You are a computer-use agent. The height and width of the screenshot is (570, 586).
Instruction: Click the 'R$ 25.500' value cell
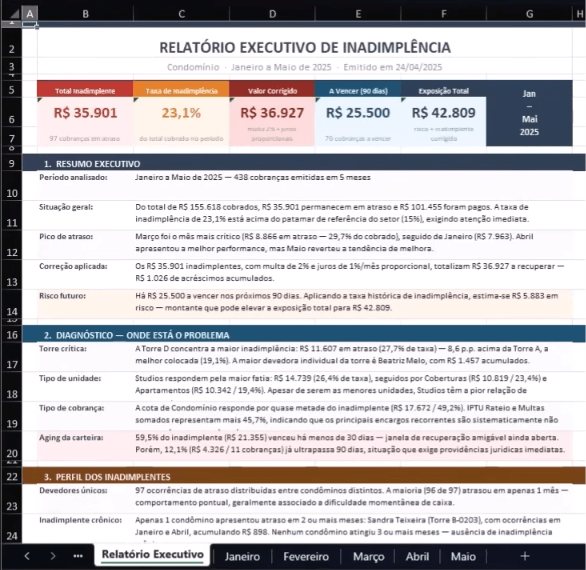pyautogui.click(x=358, y=113)
